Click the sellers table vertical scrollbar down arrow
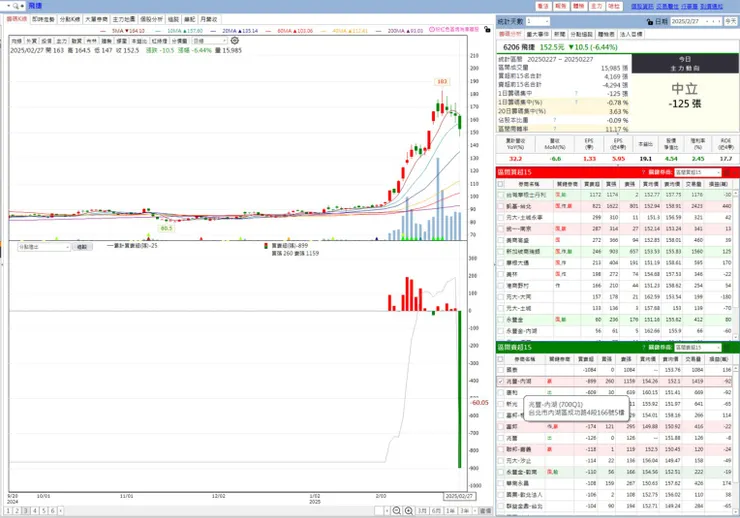 [x=737, y=510]
